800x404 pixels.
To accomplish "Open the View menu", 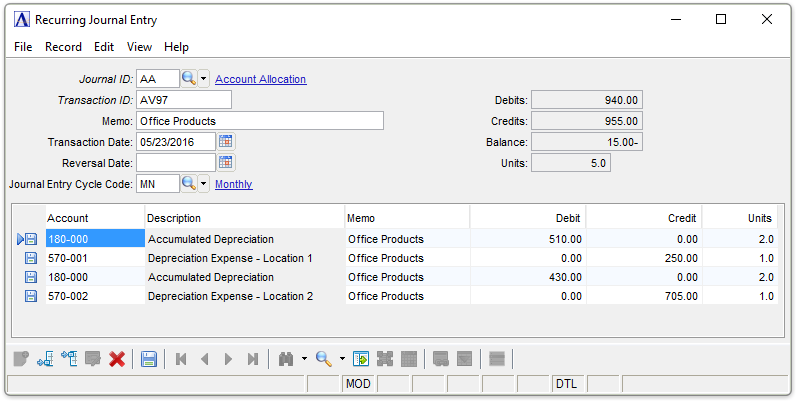I will click(139, 47).
